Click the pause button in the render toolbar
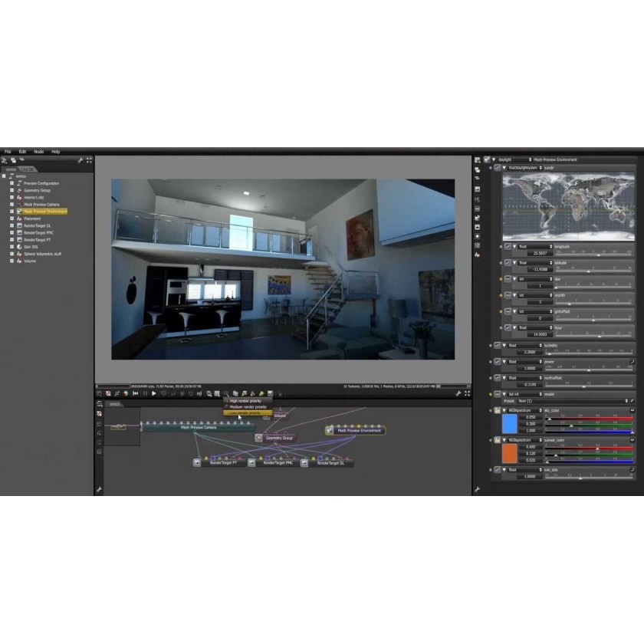Image resolution: width=644 pixels, height=644 pixels. [x=145, y=393]
